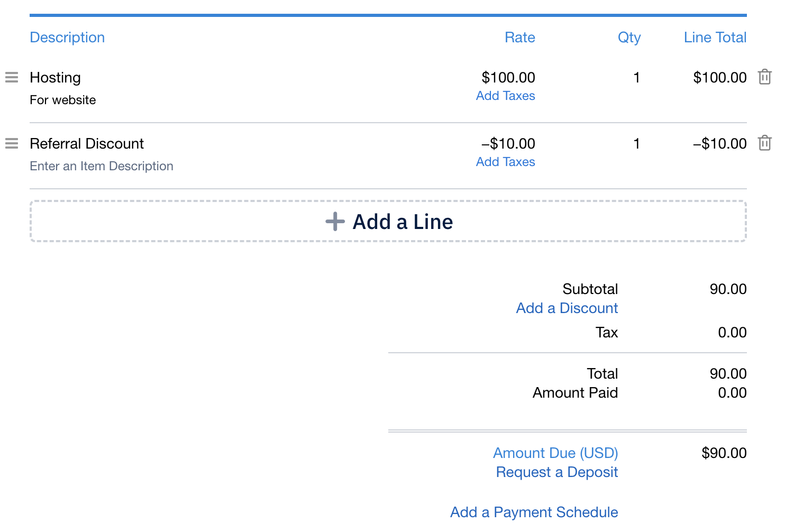This screenshot has width=785, height=532.
Task: Grab the Hosting row drag handle
Action: 12,77
